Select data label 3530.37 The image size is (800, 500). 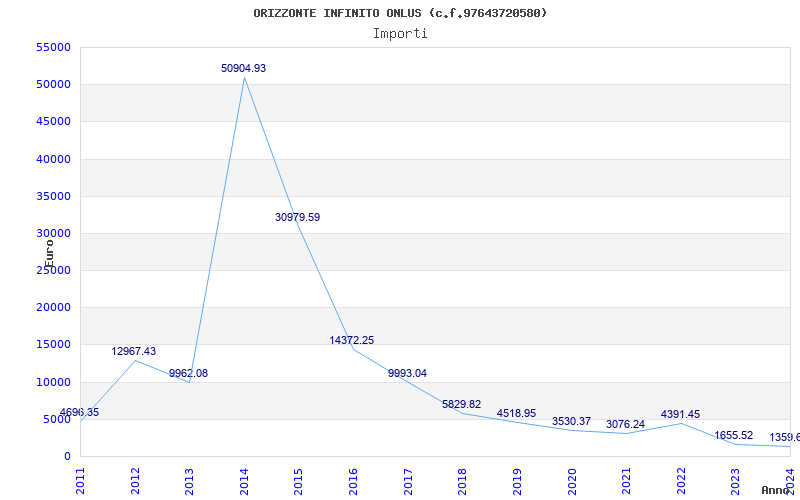coord(571,421)
